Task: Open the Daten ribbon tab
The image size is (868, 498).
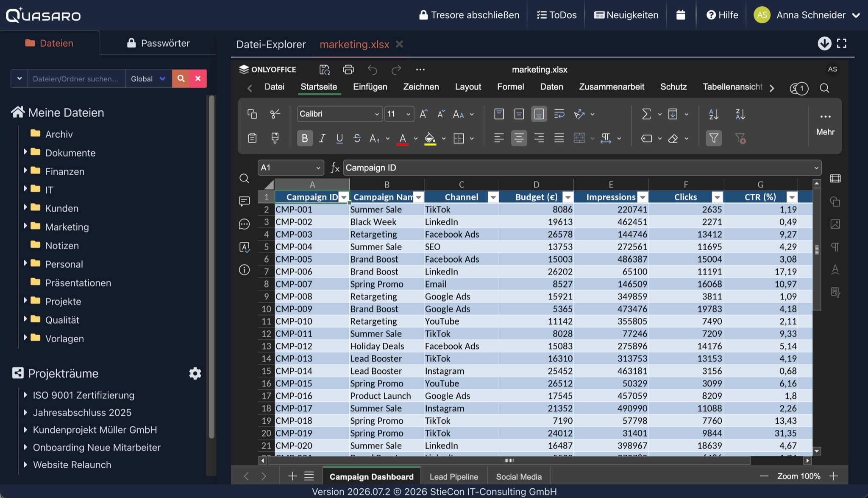Action: (551, 87)
